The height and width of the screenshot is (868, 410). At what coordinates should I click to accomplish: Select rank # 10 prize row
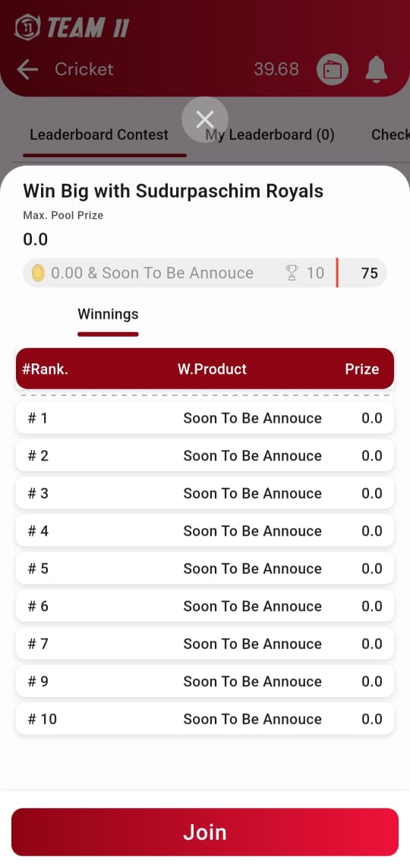point(205,719)
